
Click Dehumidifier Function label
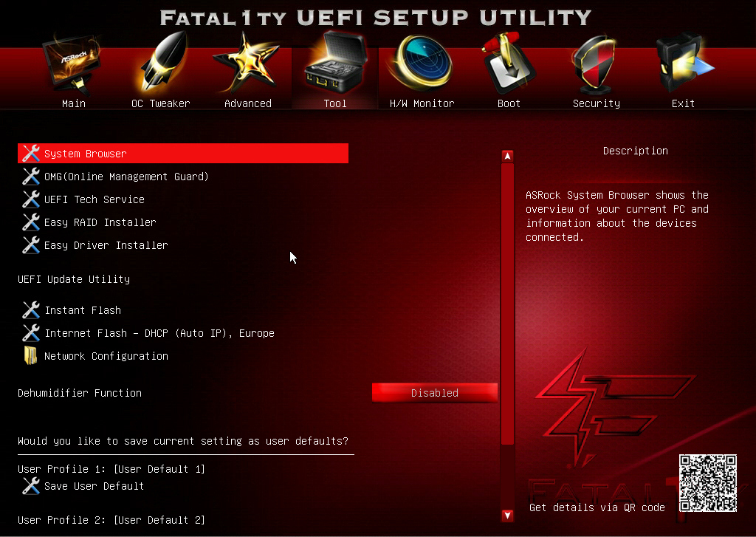click(x=80, y=393)
